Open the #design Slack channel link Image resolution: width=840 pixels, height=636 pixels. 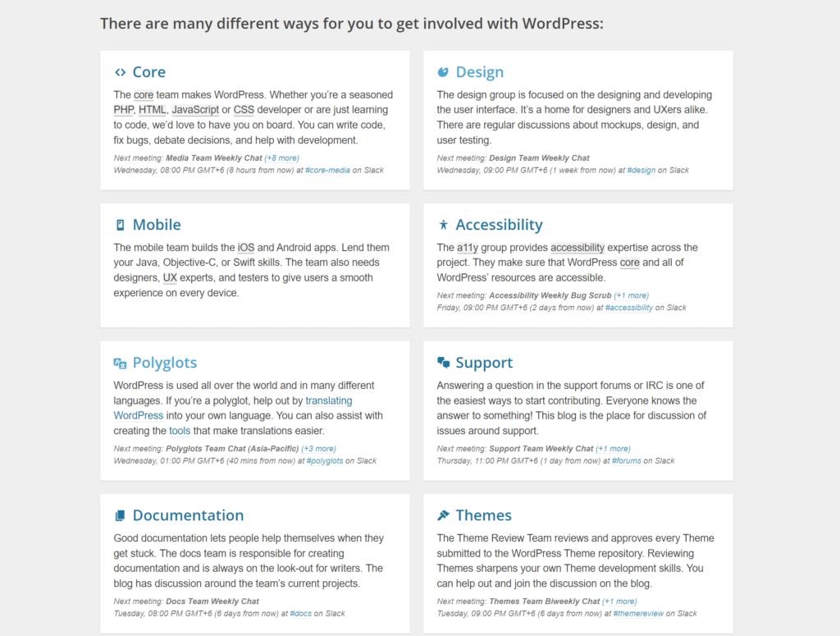[x=641, y=170]
